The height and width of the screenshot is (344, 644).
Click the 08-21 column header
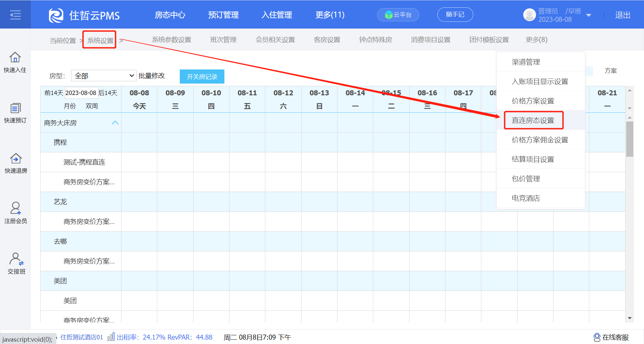pos(607,99)
